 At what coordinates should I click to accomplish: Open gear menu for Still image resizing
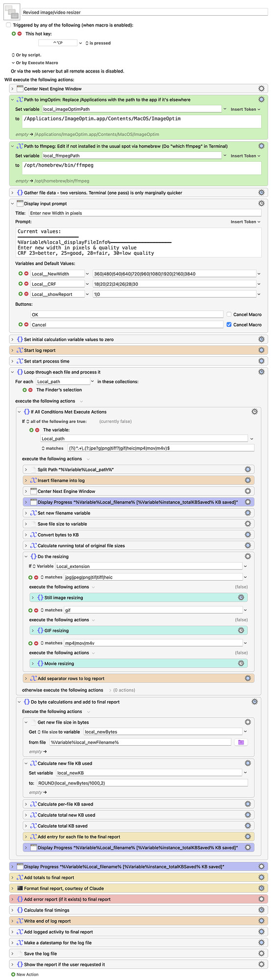[241, 597]
